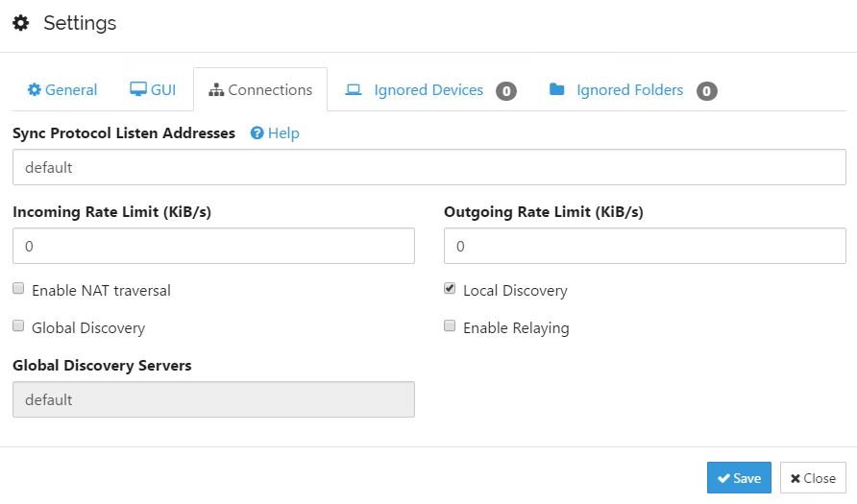Click the gear icon on General tab
The image size is (857, 504).
(35, 90)
